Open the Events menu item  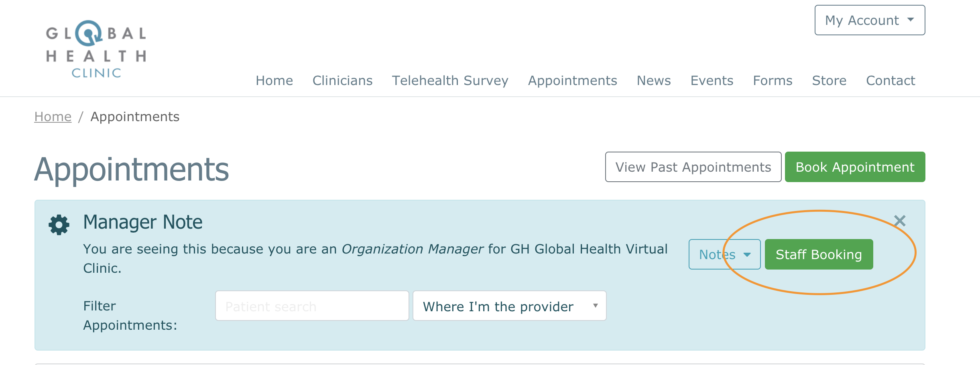712,81
